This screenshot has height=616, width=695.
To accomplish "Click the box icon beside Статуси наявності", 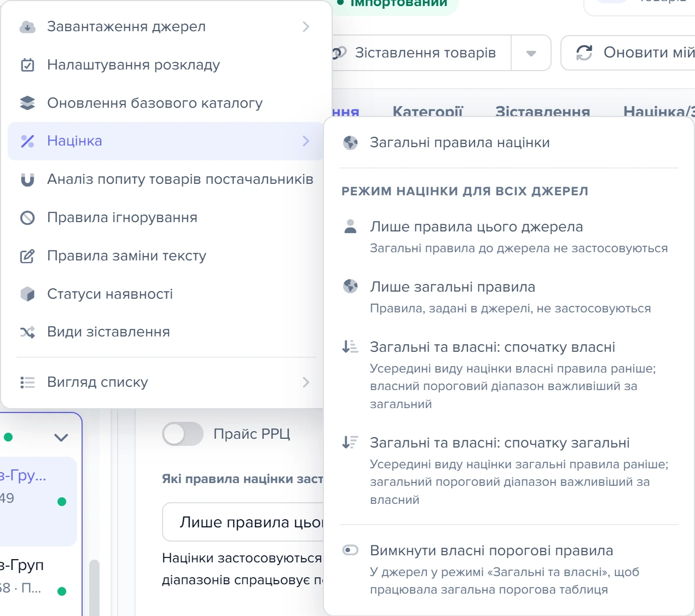I will (27, 294).
